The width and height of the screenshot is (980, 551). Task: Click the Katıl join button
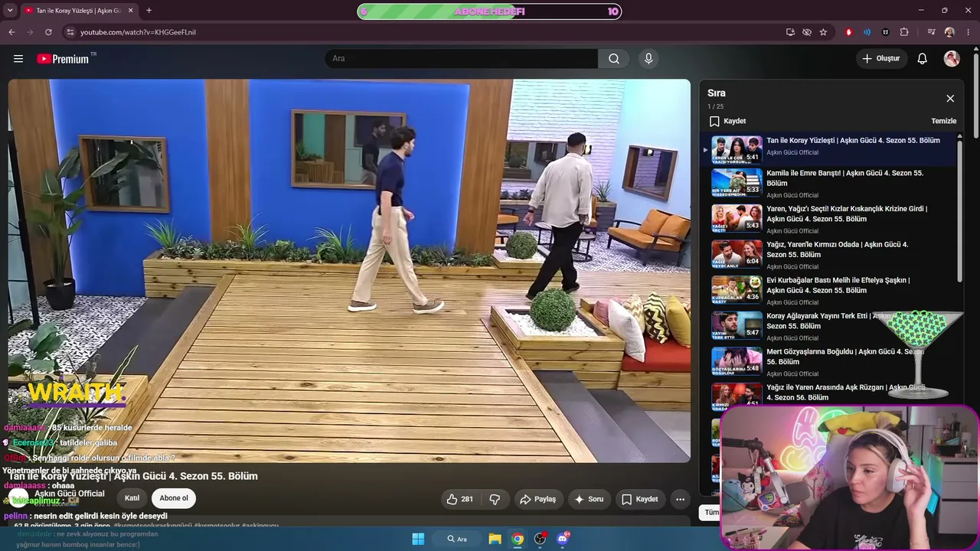[x=132, y=498]
